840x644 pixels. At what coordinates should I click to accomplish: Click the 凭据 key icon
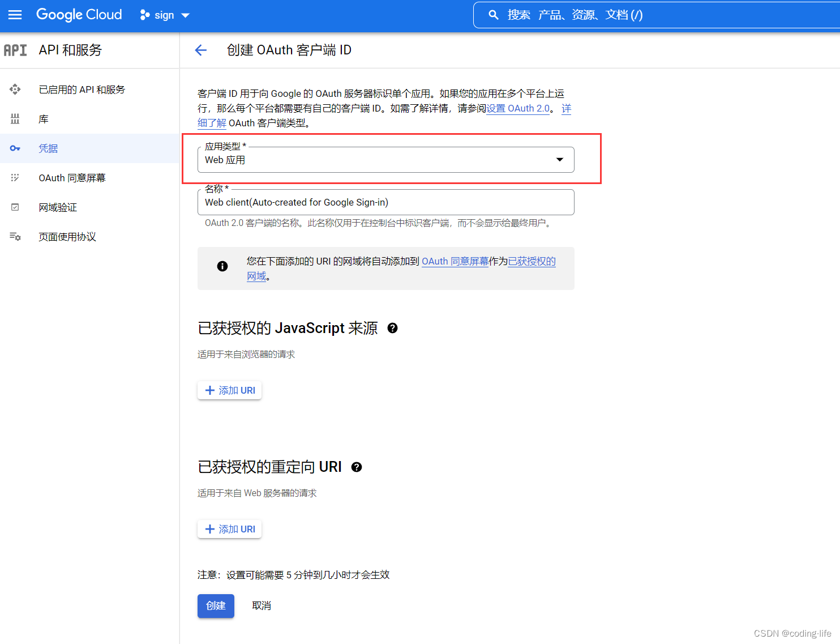15,148
